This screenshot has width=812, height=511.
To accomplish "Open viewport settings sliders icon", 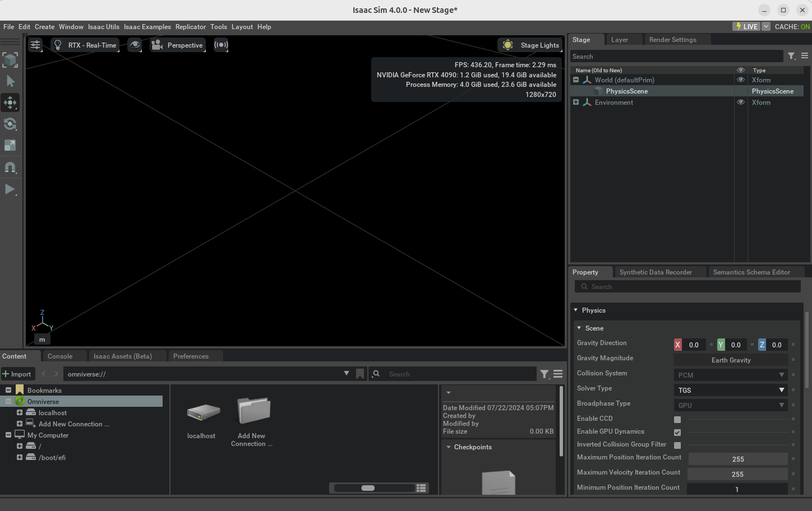I will click(x=35, y=45).
